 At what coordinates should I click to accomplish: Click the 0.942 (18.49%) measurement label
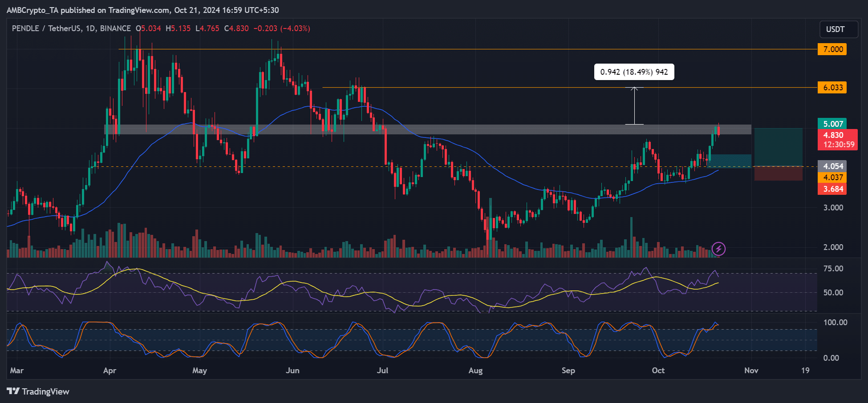pos(634,72)
